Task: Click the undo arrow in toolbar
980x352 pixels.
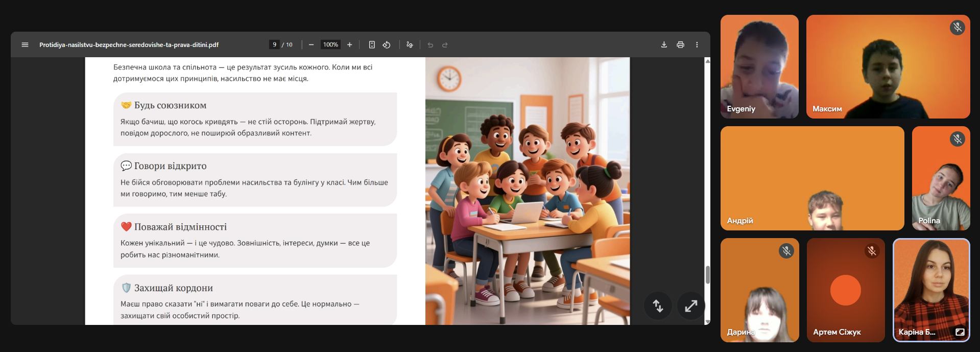Action: point(430,45)
